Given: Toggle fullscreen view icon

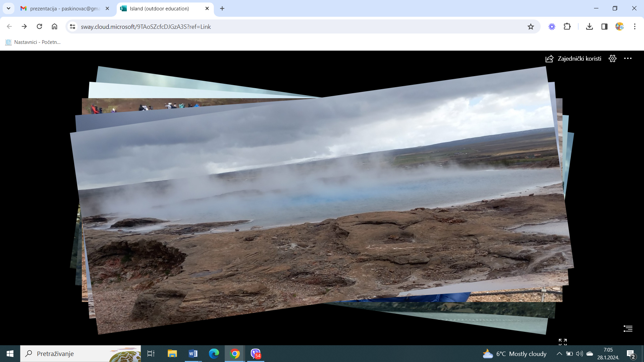Looking at the screenshot, I should click(x=563, y=342).
